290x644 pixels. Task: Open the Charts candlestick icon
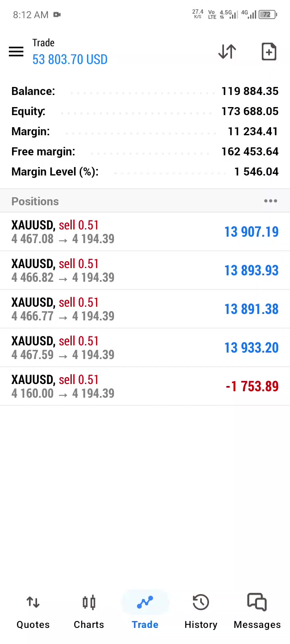[89, 603]
